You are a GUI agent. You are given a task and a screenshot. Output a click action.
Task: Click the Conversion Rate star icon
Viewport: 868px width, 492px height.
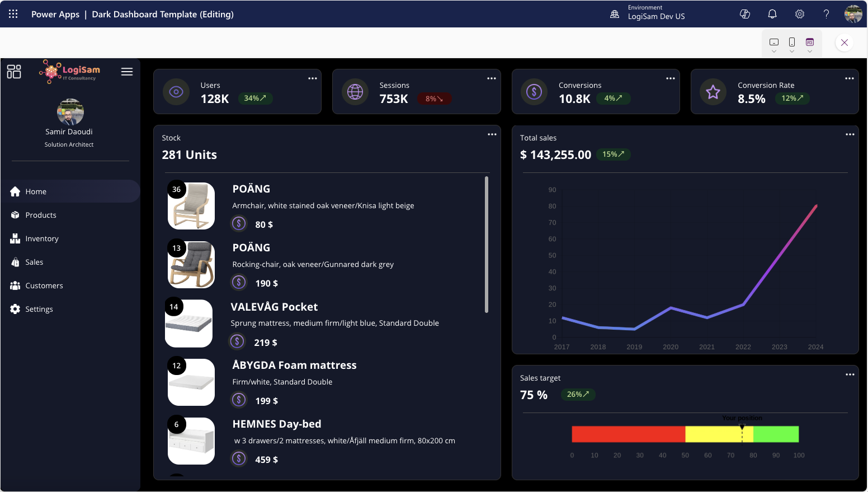pos(713,92)
